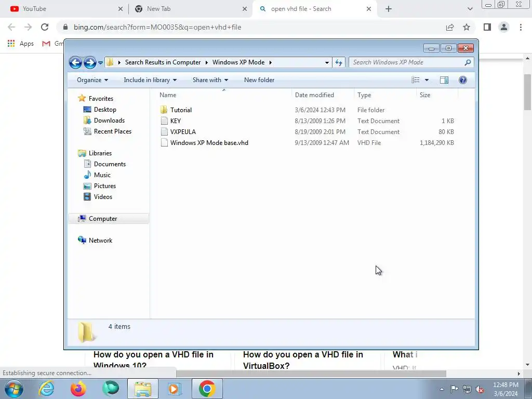Change your view icon in Explorer toolbar

click(416, 80)
